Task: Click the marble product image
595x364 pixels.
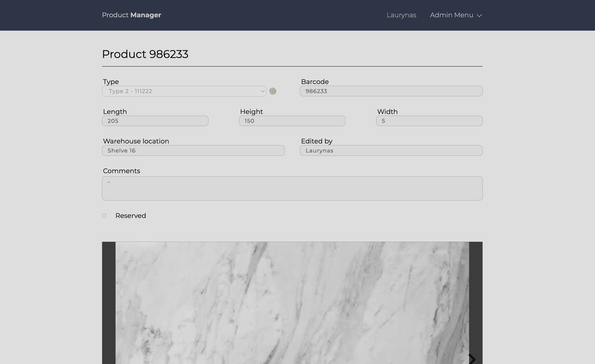Action: [292, 303]
